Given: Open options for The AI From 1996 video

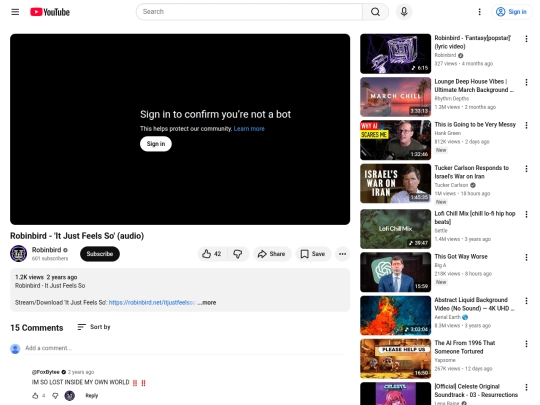Looking at the screenshot, I should [x=526, y=344].
